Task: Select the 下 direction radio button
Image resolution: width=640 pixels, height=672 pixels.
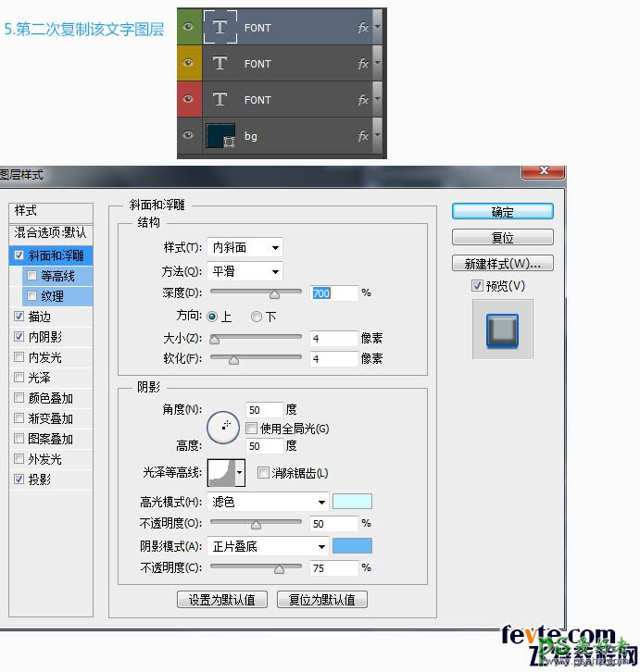Action: [257, 317]
